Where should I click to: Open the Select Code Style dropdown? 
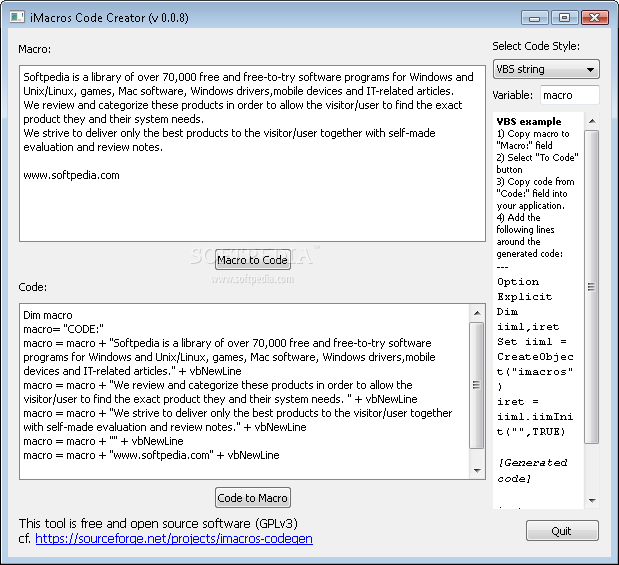[x=546, y=69]
